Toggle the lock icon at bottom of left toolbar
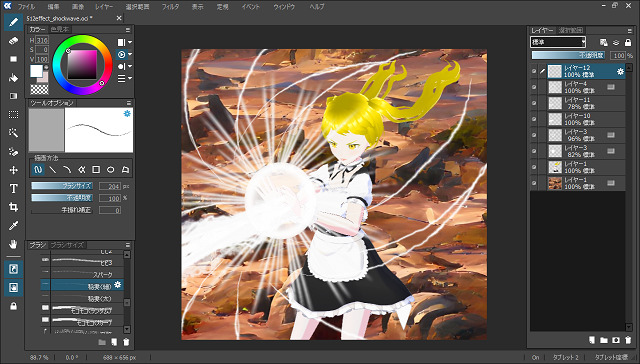Image resolution: width=640 pixels, height=364 pixels. point(13,306)
